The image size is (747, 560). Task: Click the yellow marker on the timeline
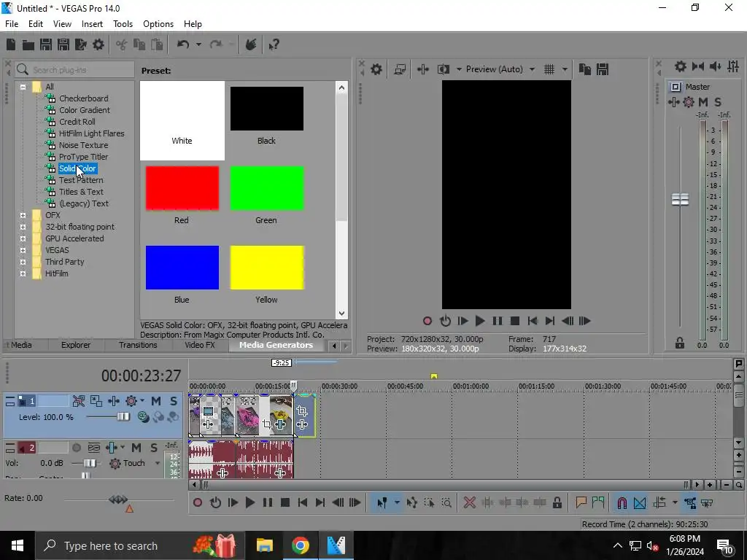tap(434, 376)
